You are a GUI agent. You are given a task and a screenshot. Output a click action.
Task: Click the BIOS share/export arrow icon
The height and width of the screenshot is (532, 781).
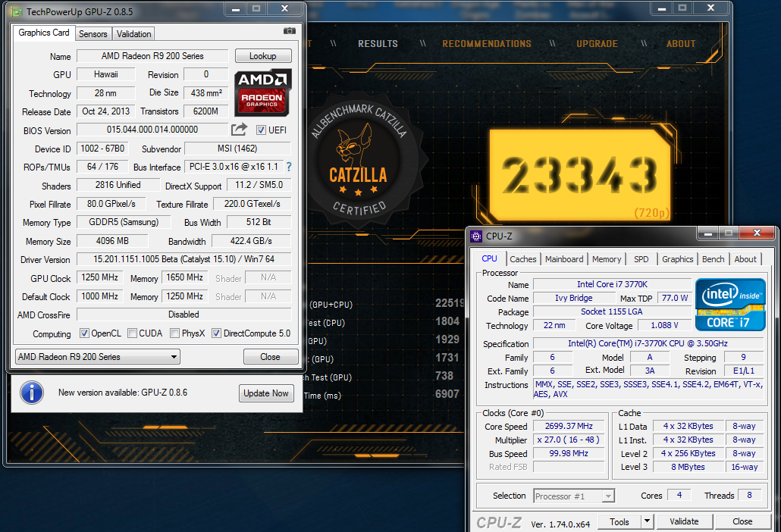[239, 130]
